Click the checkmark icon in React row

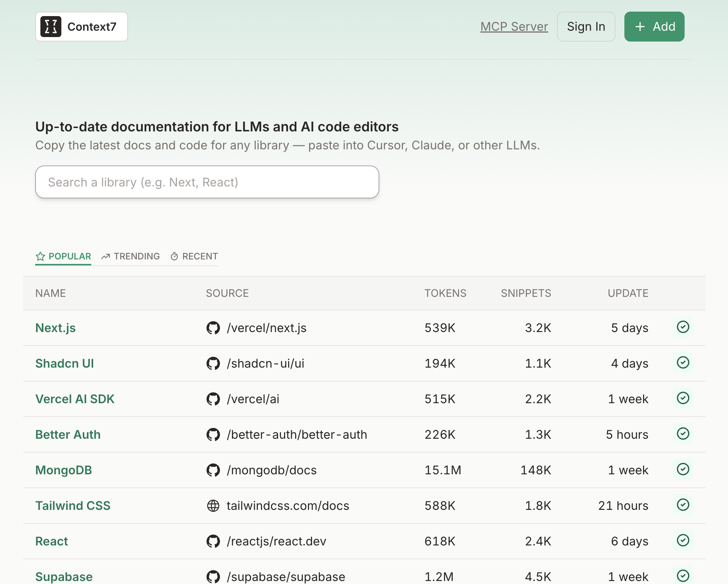[683, 541]
